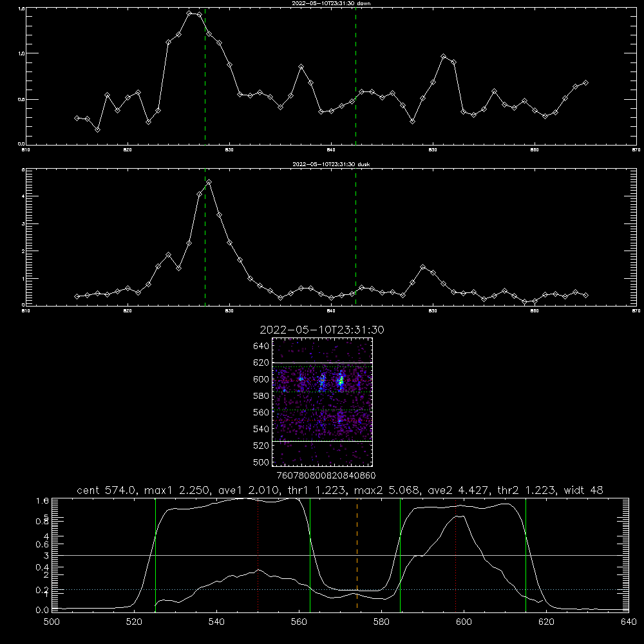Screen dimensions: 644x644
Task: Select the 'thr2 1.223' value
Action: [526, 490]
